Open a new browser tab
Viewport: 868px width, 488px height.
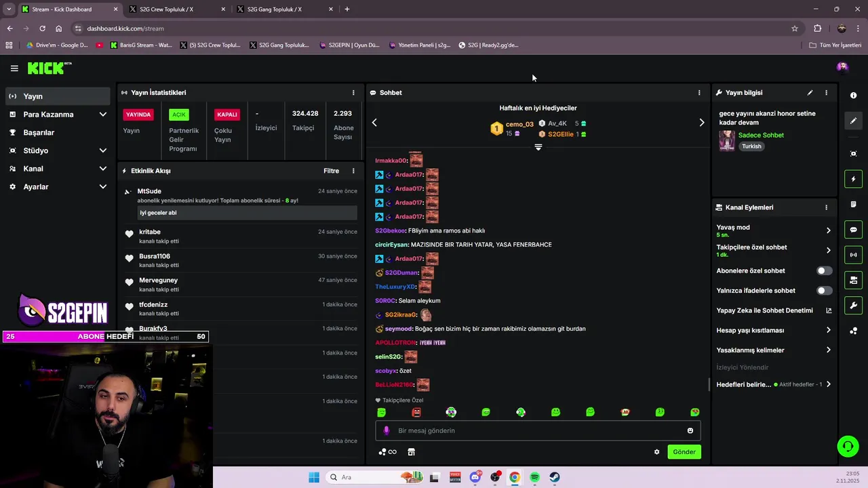point(347,9)
